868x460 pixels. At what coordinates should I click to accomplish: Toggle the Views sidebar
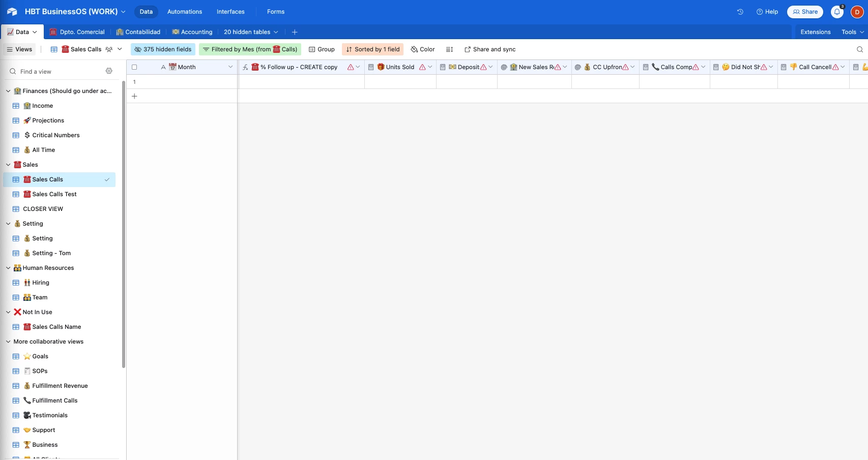(19, 49)
